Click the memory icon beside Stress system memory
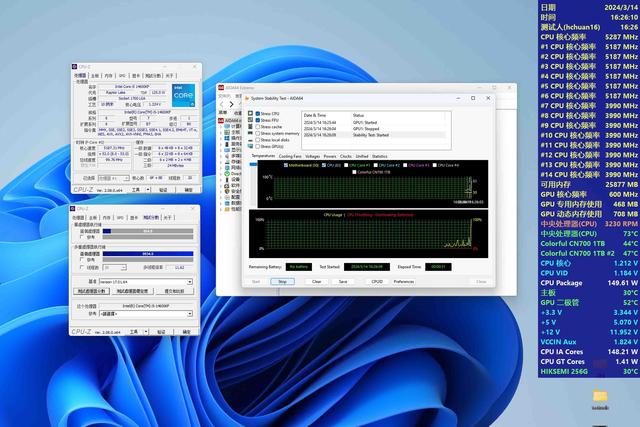 (x=250, y=133)
